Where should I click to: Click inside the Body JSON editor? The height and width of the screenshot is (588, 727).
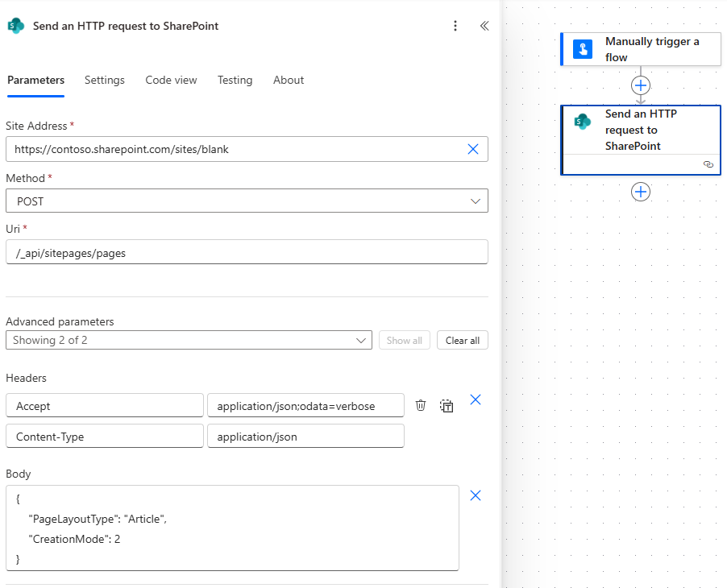point(232,528)
